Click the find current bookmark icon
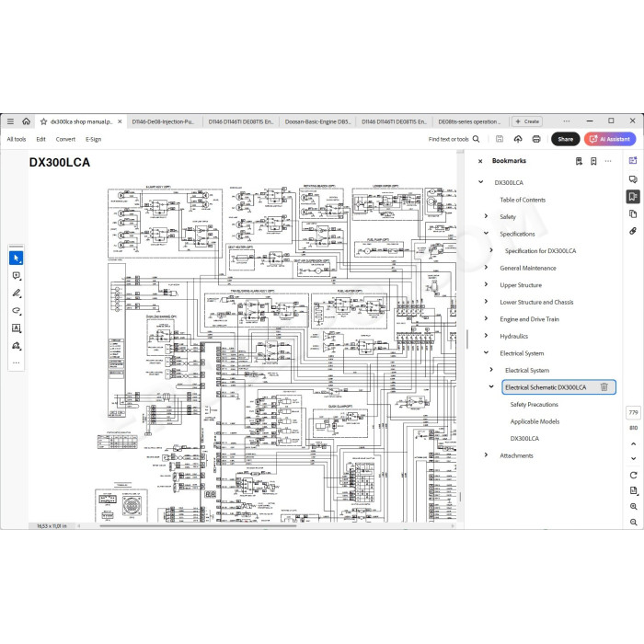644x644 pixels. [579, 161]
